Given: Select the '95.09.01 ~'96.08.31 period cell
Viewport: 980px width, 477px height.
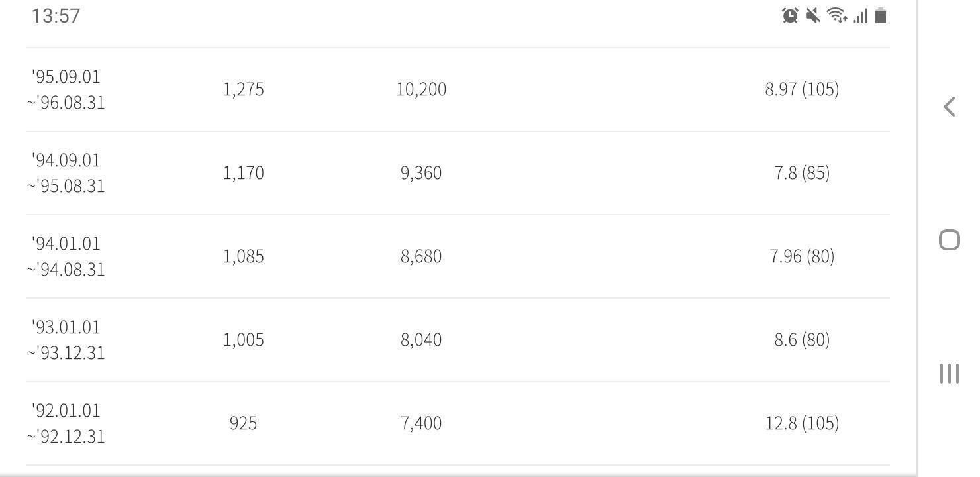Looking at the screenshot, I should pos(66,89).
